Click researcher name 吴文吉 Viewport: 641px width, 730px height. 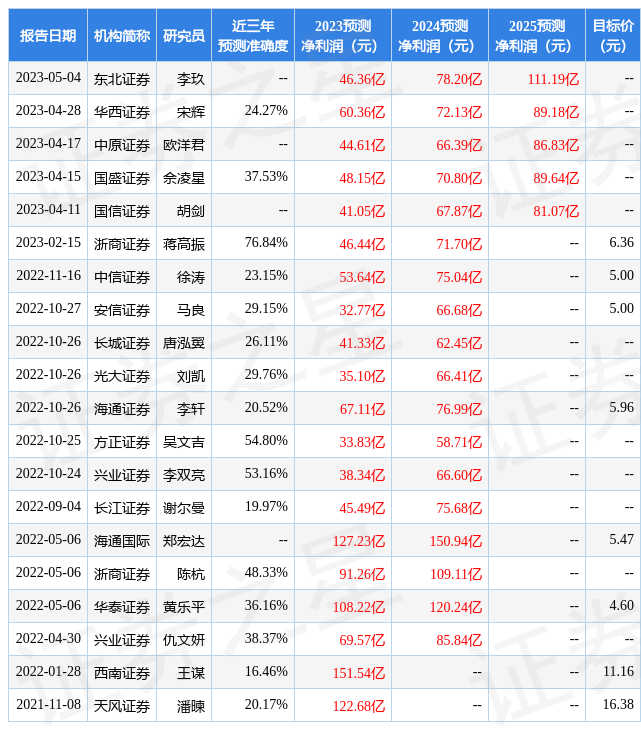click(184, 442)
